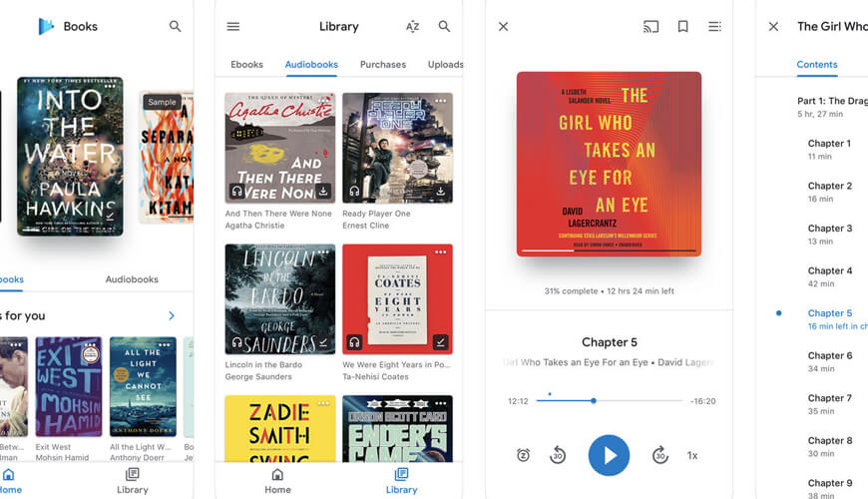Image resolution: width=868 pixels, height=499 pixels.
Task: Close the contents panel with X
Action: click(x=773, y=26)
